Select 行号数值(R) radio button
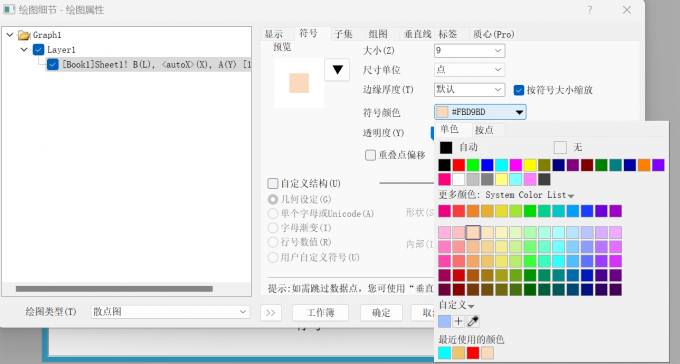Viewport: 680px width, 364px height. (x=273, y=242)
